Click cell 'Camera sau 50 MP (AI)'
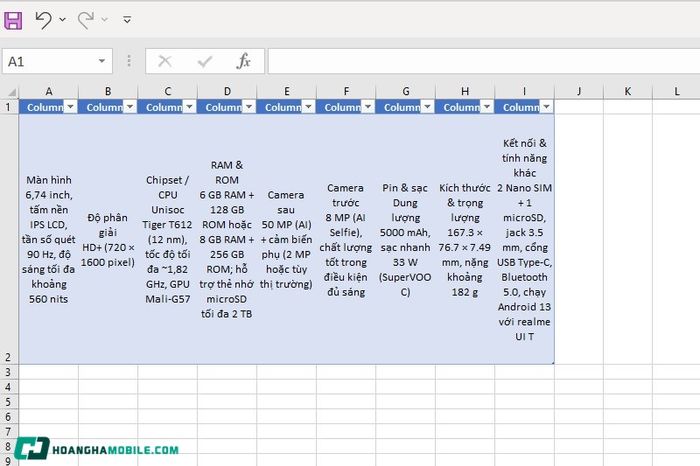The image size is (700, 466). click(287, 239)
